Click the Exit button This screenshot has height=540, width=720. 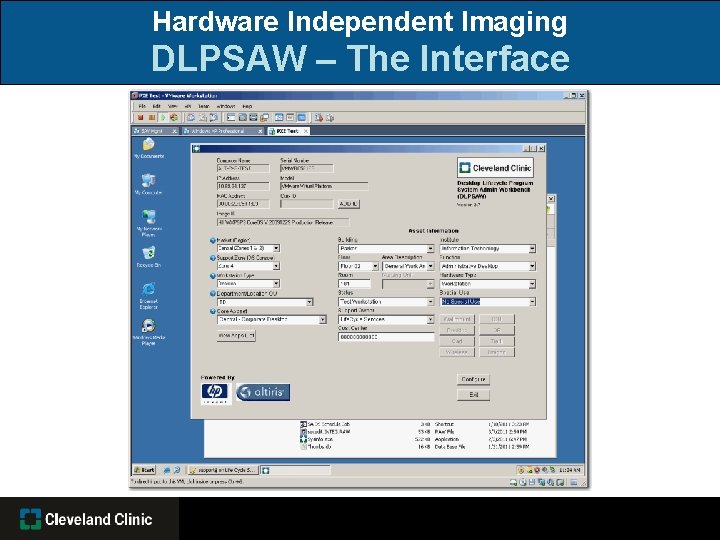pyautogui.click(x=473, y=395)
